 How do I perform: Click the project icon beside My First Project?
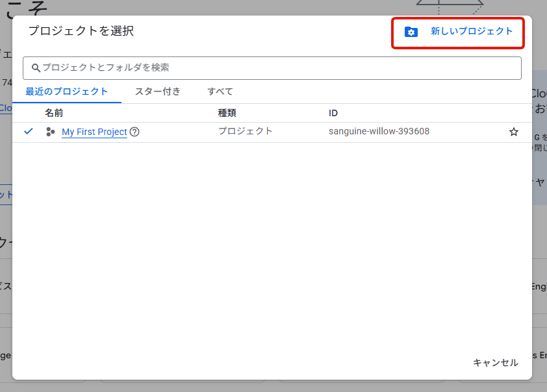(51, 132)
